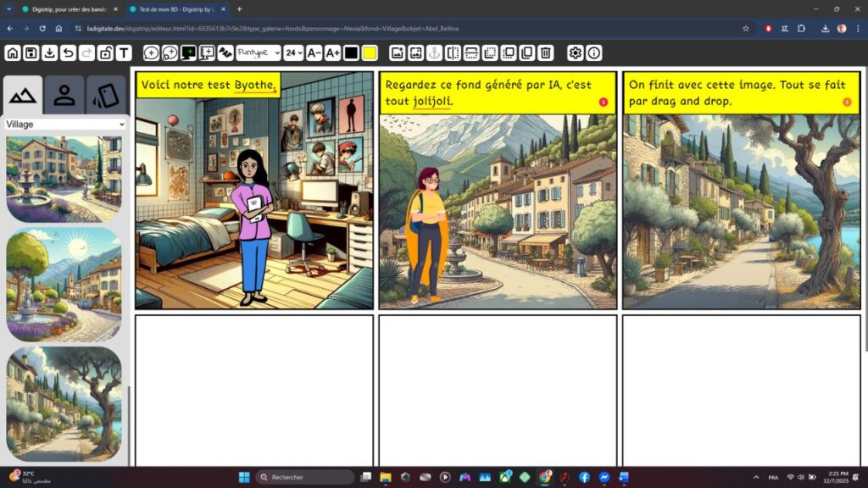Increase text size with the A+ button
The width and height of the screenshot is (868, 488).
[331, 53]
